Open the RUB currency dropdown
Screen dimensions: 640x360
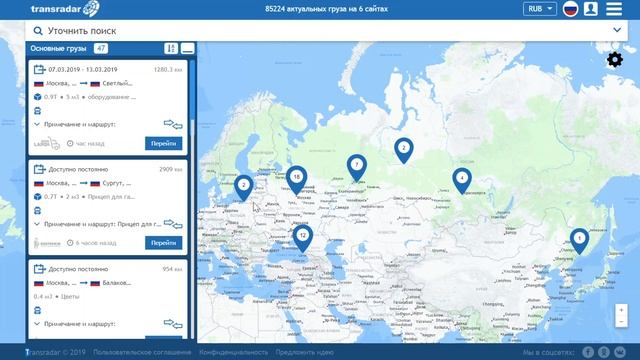tap(540, 9)
